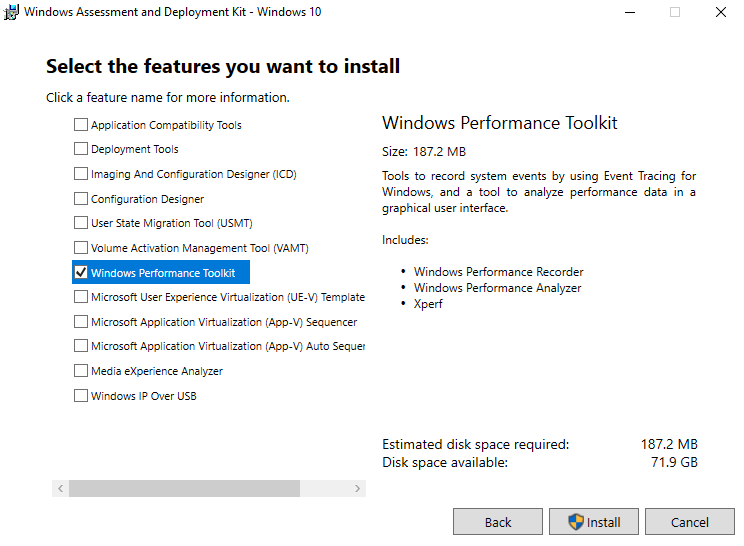Click the horizontal scrollbar left arrow
This screenshot has width=744, height=546.
coord(60,489)
